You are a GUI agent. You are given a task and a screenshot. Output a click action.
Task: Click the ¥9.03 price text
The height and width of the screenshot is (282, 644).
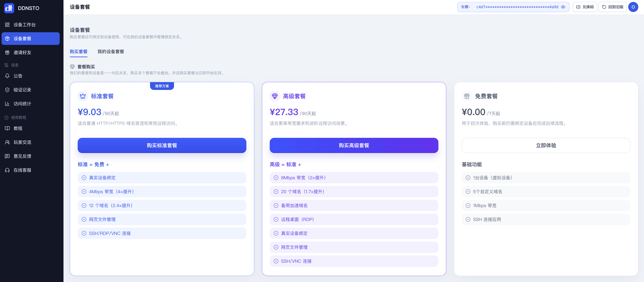[89, 112]
